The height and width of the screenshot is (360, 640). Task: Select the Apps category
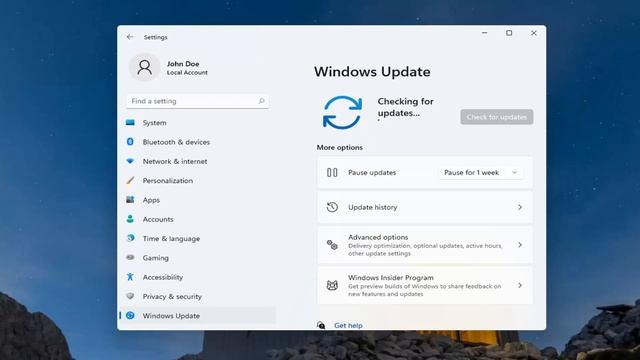pyautogui.click(x=198, y=200)
